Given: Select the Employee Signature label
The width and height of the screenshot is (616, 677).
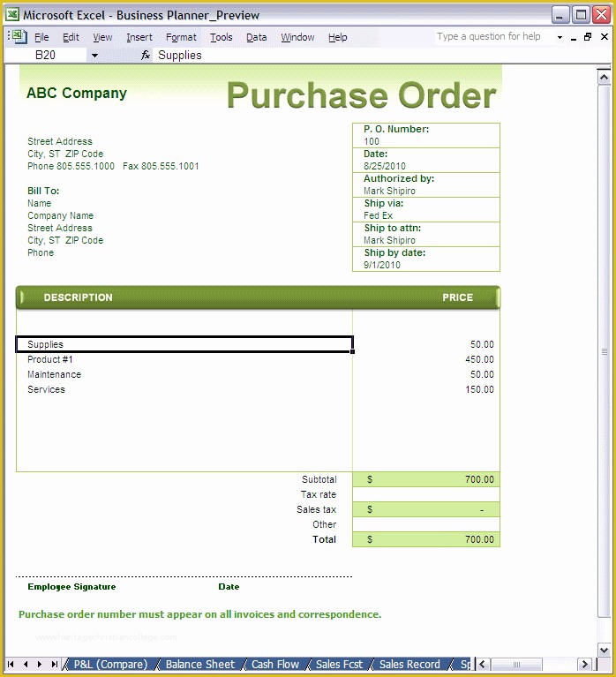Looking at the screenshot, I should coord(71,587).
